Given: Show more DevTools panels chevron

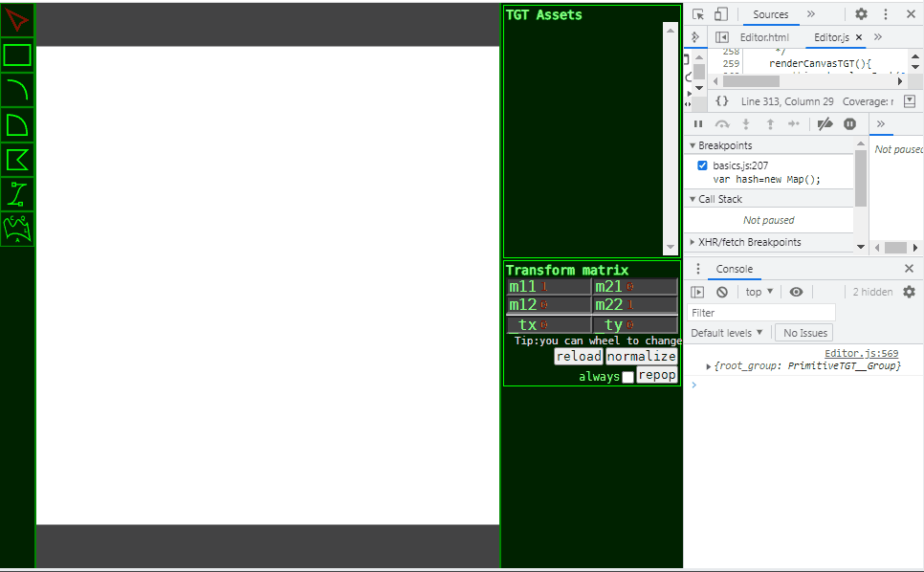Looking at the screenshot, I should pyautogui.click(x=811, y=14).
